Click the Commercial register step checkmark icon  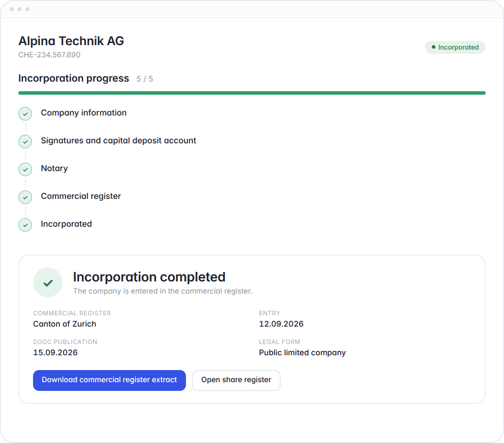pyautogui.click(x=25, y=197)
